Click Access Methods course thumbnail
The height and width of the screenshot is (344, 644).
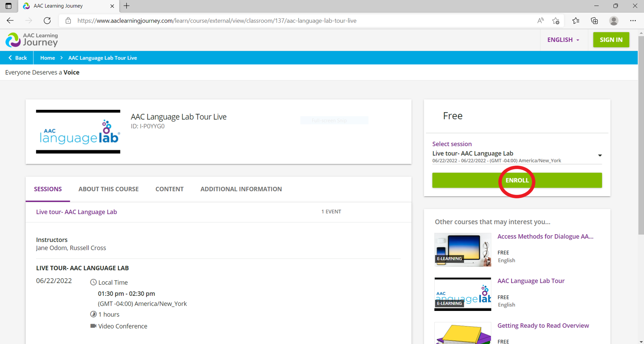coord(463,250)
